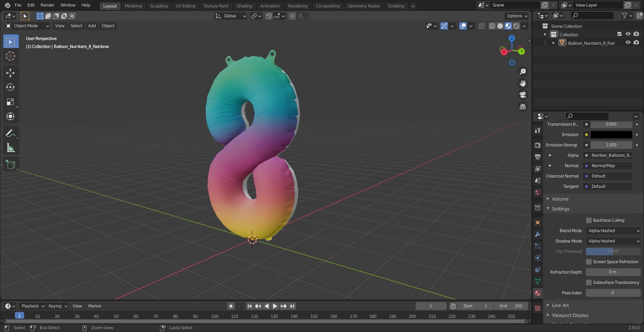Screen dimensions: 644x332
Task: Click the Pan view hand icon
Action: [523, 83]
